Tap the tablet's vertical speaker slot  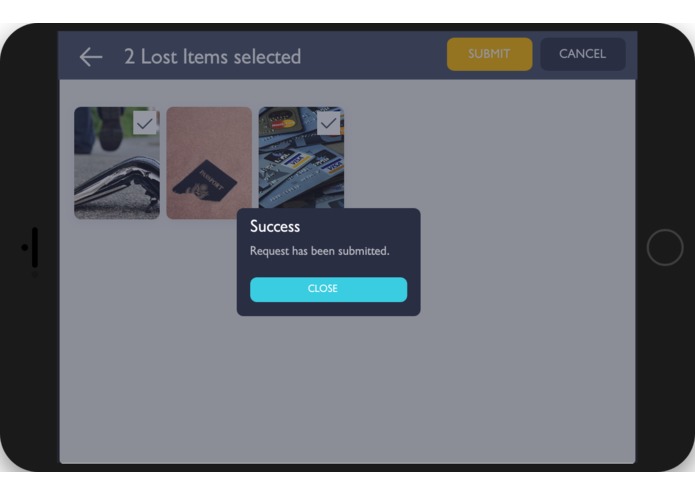(x=35, y=247)
